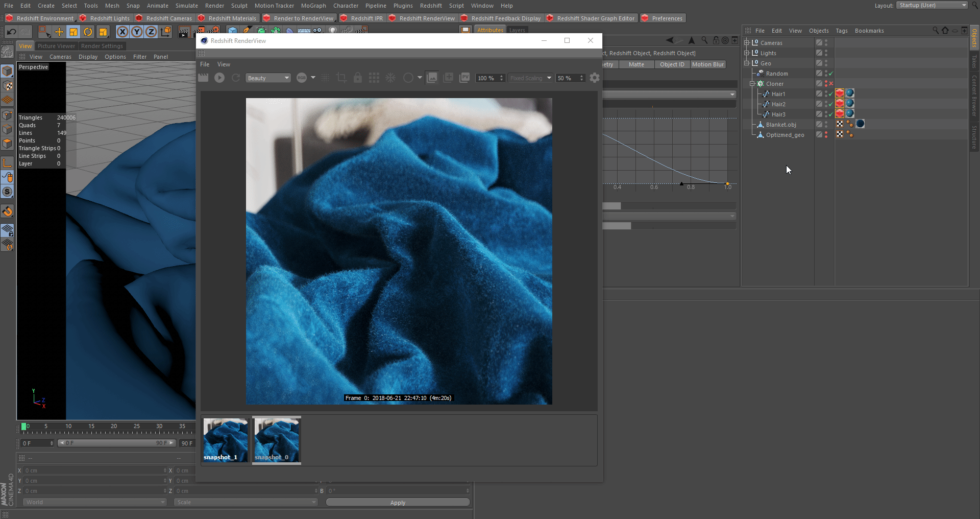Toggle Hair3 enable checkmark
The width and height of the screenshot is (980, 519).
[x=831, y=114]
